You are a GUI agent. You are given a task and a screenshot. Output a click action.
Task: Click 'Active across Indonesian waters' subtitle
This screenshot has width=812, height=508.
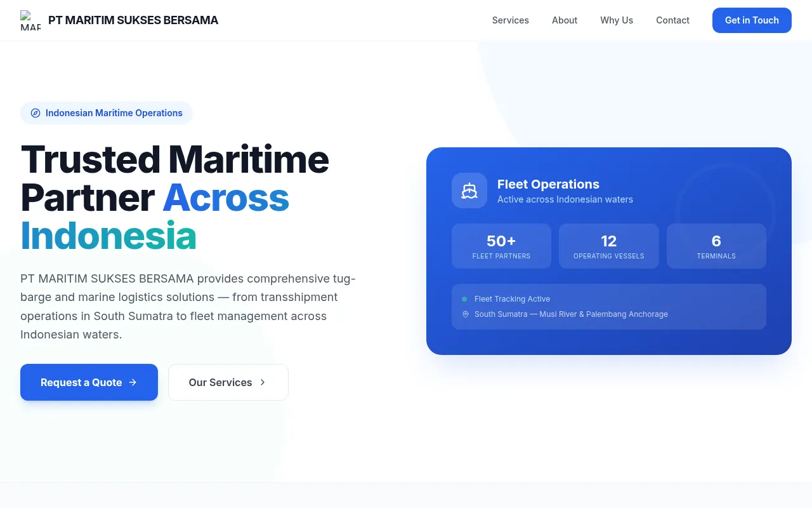point(565,199)
